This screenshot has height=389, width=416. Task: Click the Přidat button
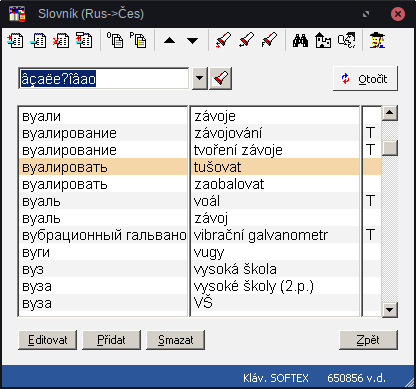[111, 340]
